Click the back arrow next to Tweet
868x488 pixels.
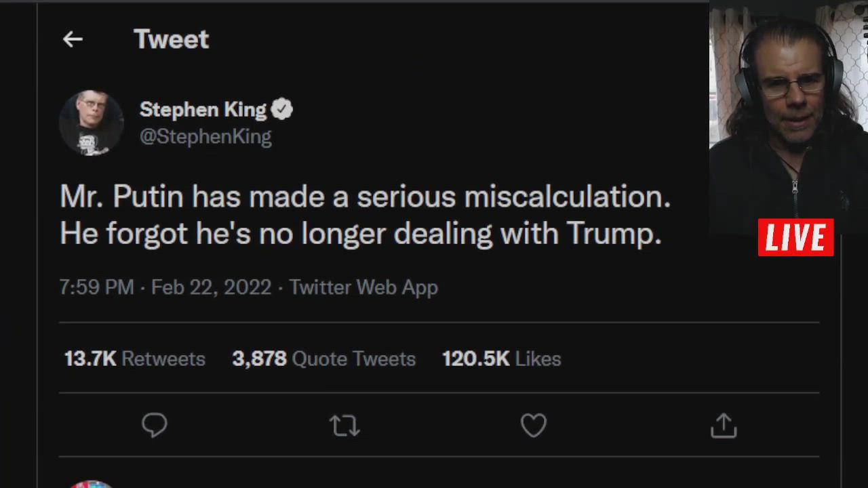coord(73,39)
